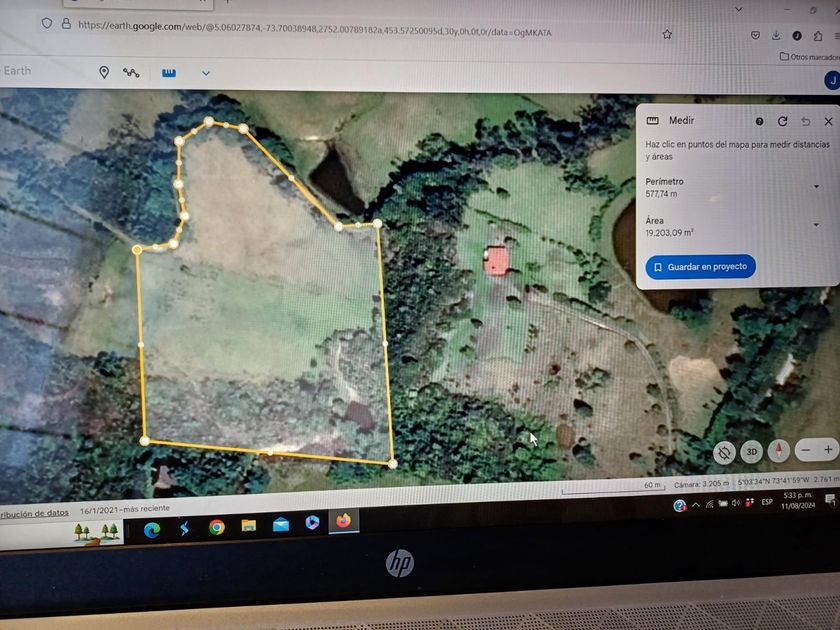Click the my-location target button
This screenshot has width=840, height=630.
[724, 453]
